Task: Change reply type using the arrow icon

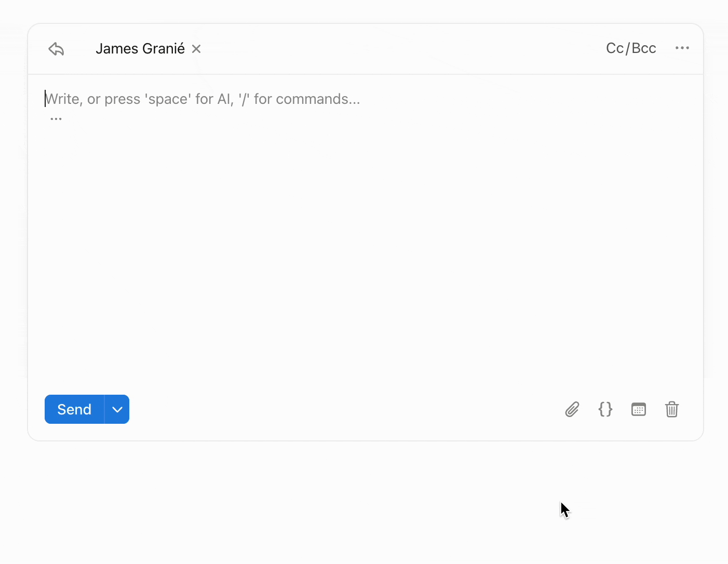Action: coord(56,49)
